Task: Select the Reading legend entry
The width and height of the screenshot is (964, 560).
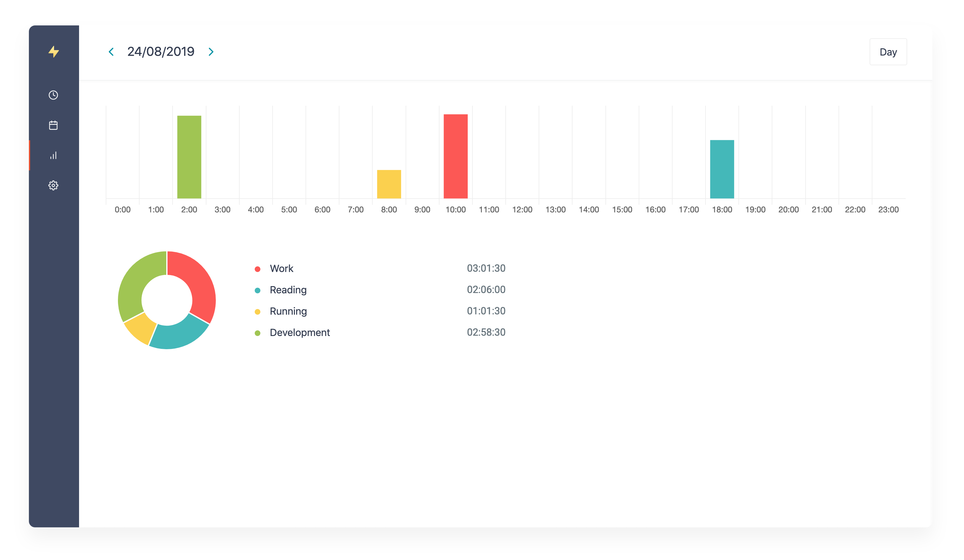Action: click(288, 290)
